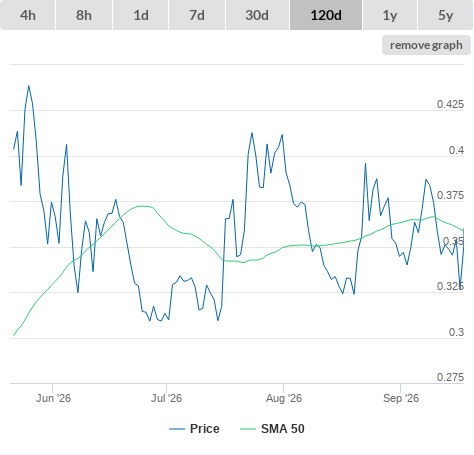Switch chart to 1y range
This screenshot has width=474, height=455.
(390, 15)
